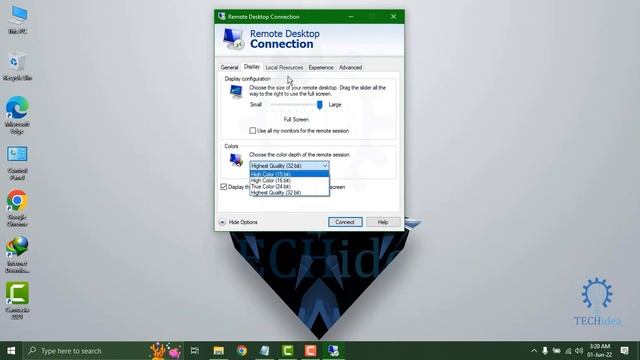Open the Control Panel desktop shortcut

pos(17,163)
